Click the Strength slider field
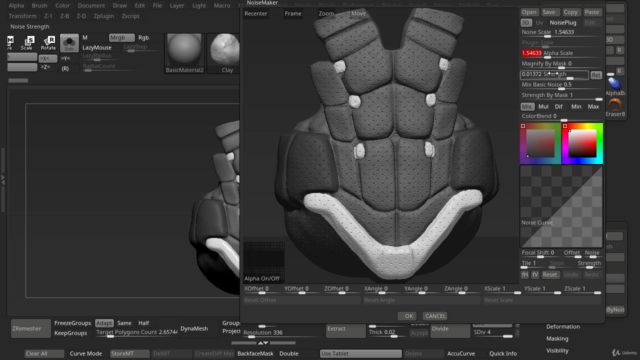Screen dimensions: 640x360 [x=554, y=75]
